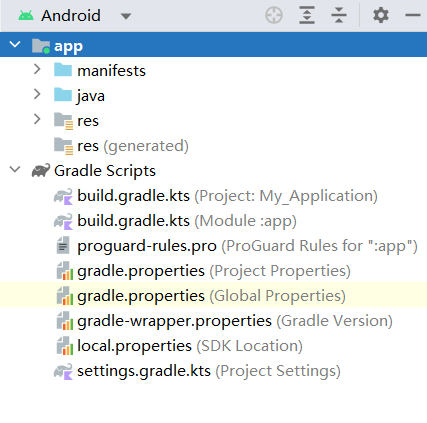Open project view gear options
Screen dimensions: 427x423
(381, 15)
